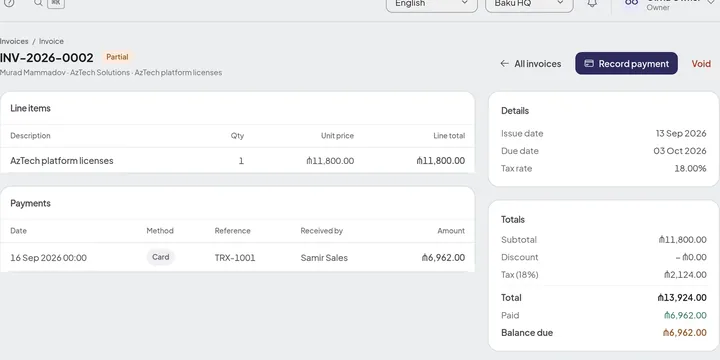The image size is (720, 360).
Task: Click the Line total column header
Action: (x=449, y=136)
